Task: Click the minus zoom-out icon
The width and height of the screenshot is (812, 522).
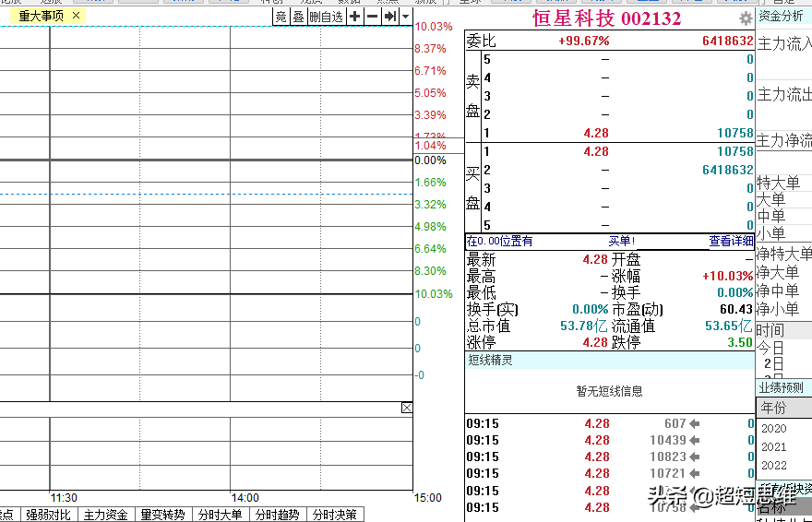Action: 372,18
